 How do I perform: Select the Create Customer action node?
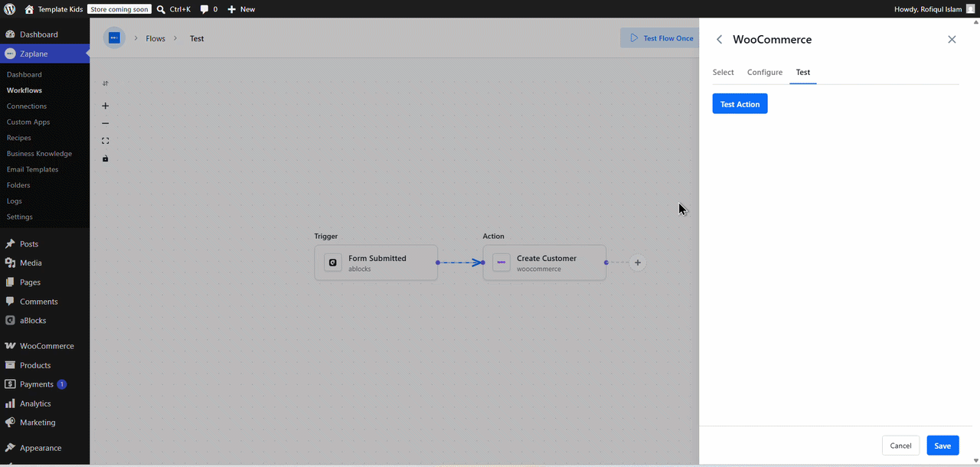coord(544,263)
